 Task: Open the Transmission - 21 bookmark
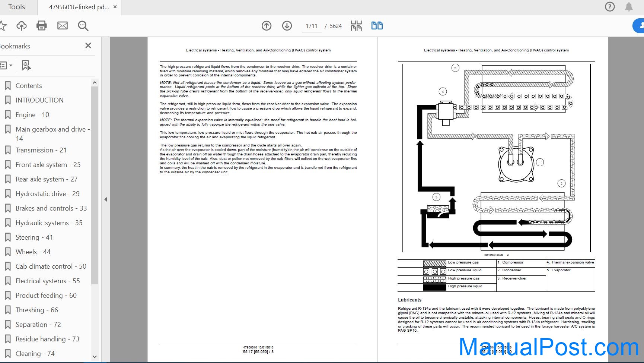pos(41,150)
